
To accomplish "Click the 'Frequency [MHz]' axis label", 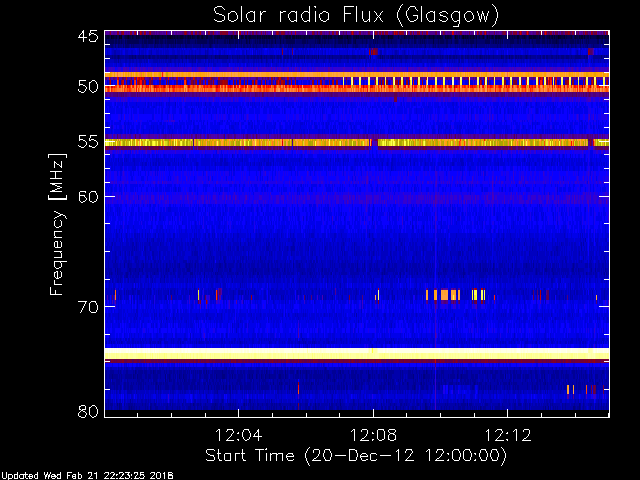I will (57, 224).
